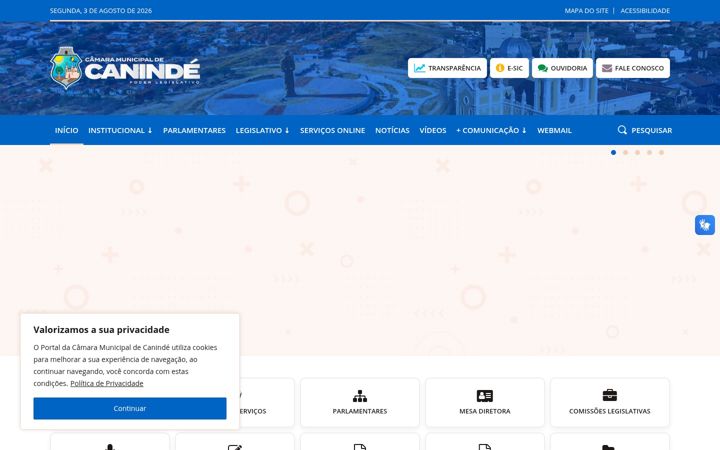Expand the + Comunicação dropdown menu
Viewport: 720px width, 450px height.
pos(491,130)
